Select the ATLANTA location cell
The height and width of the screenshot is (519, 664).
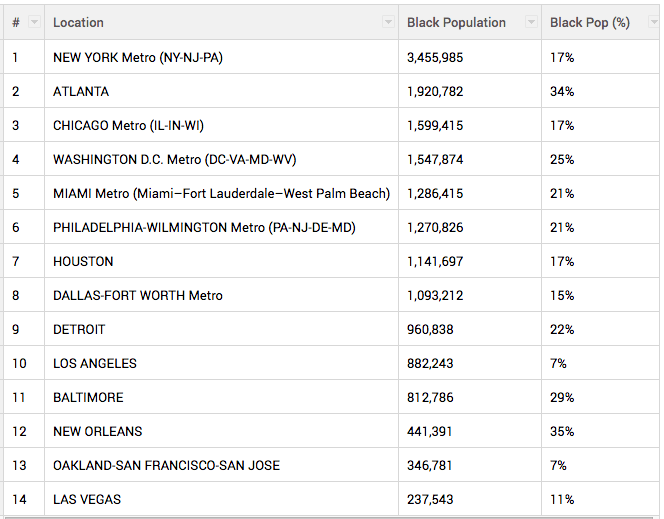(81, 92)
